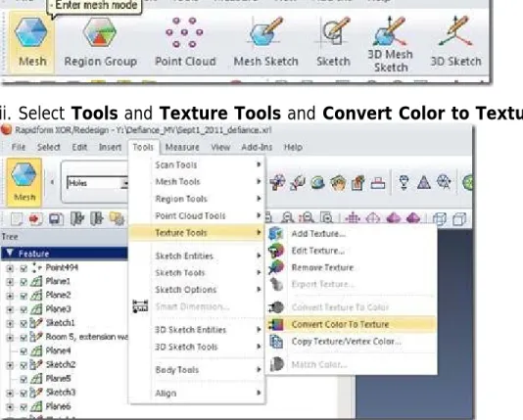Click the purple dotted grid view icon

pyautogui.click(x=353, y=218)
